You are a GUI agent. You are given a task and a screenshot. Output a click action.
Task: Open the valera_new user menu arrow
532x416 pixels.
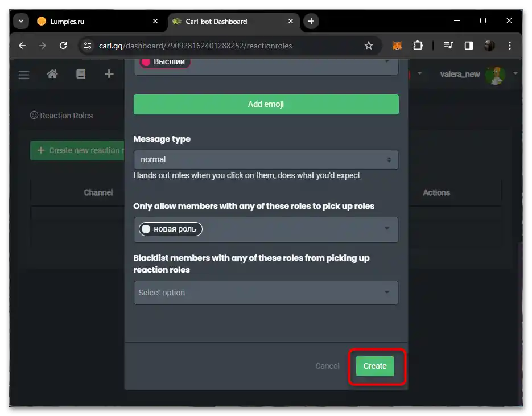click(515, 73)
